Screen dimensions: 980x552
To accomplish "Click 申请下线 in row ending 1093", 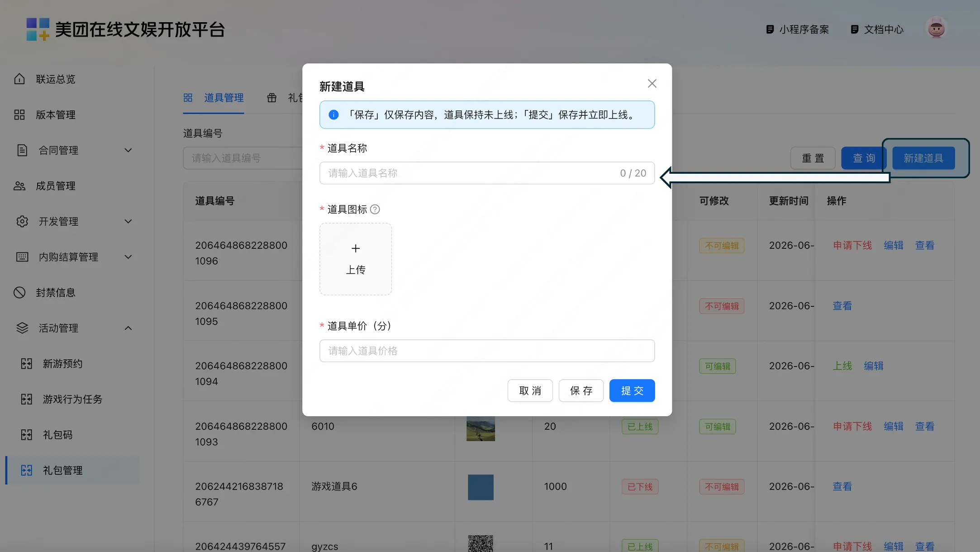I will point(852,426).
